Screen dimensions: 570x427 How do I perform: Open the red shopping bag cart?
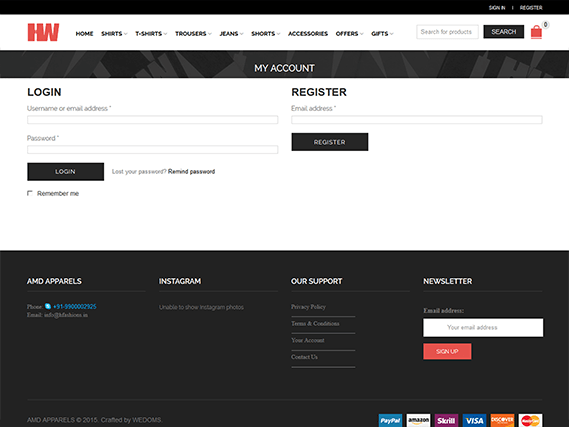tap(536, 32)
